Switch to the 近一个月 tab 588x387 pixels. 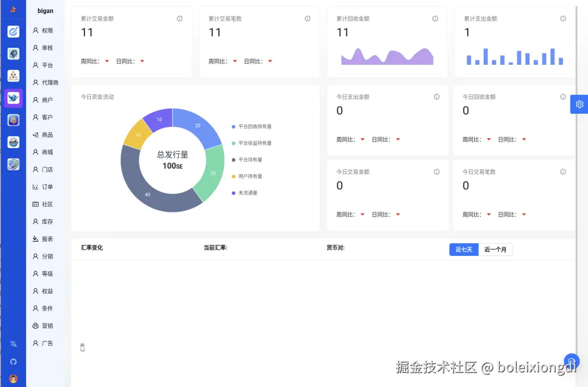tap(495, 249)
